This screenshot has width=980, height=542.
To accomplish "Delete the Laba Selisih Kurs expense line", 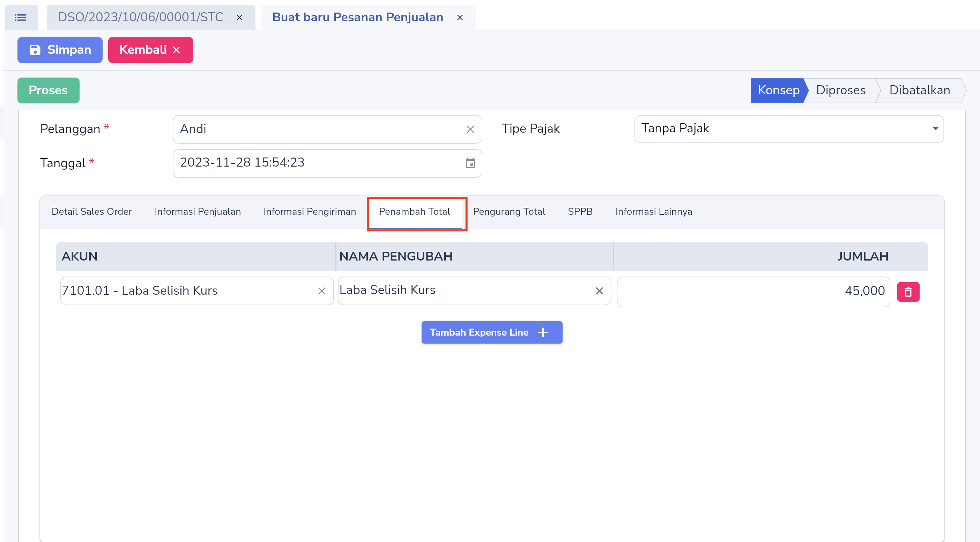I will (908, 292).
